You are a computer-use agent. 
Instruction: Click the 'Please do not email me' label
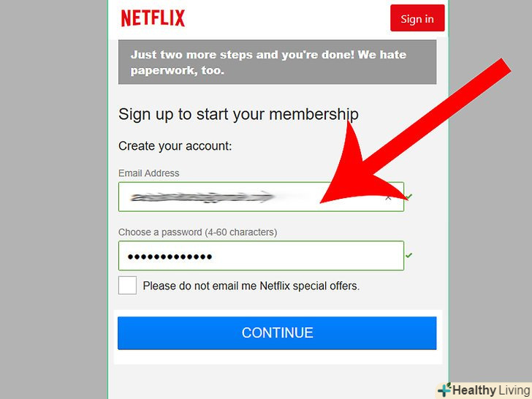(x=251, y=286)
